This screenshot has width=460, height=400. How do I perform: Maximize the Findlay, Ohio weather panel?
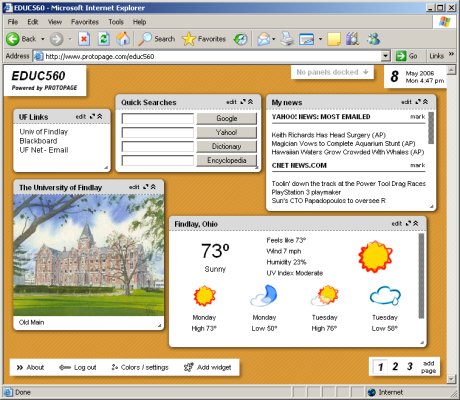point(408,223)
